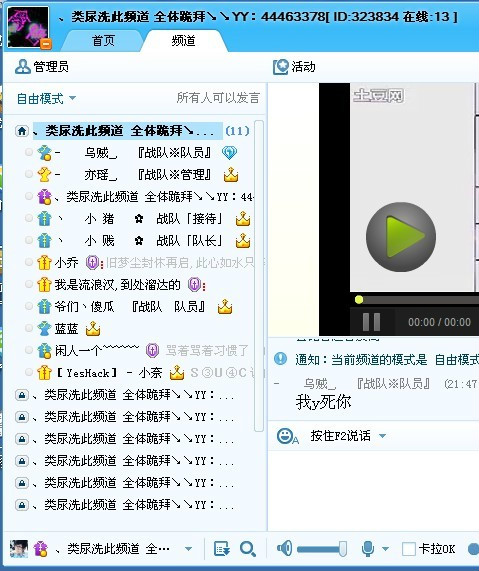Toggle the status dot before 闲人一个
The height and width of the screenshot is (571, 479).
29,350
